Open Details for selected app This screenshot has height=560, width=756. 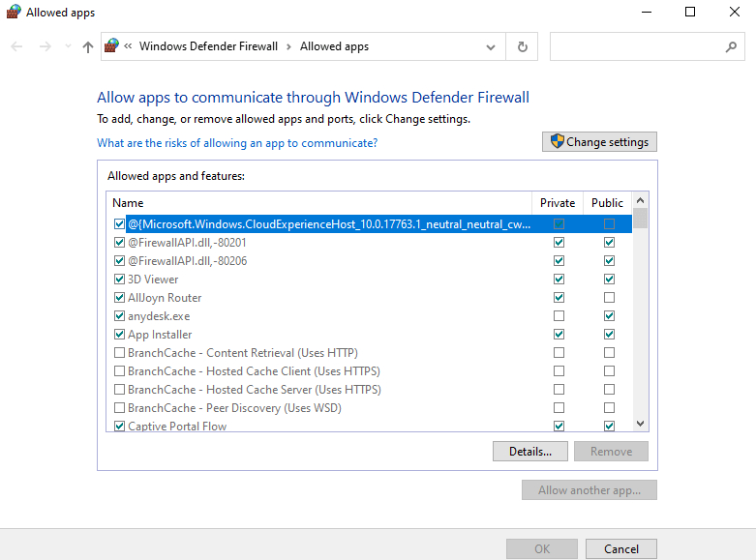click(x=529, y=451)
